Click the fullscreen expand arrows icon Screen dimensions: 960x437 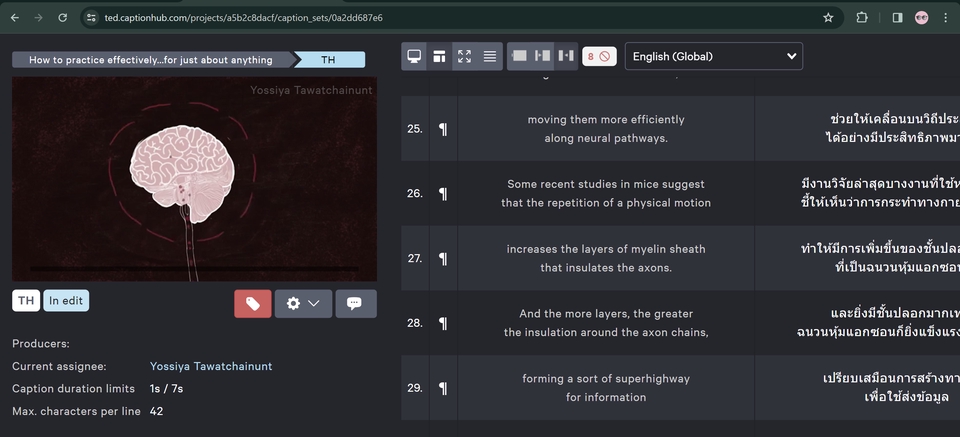pos(465,56)
